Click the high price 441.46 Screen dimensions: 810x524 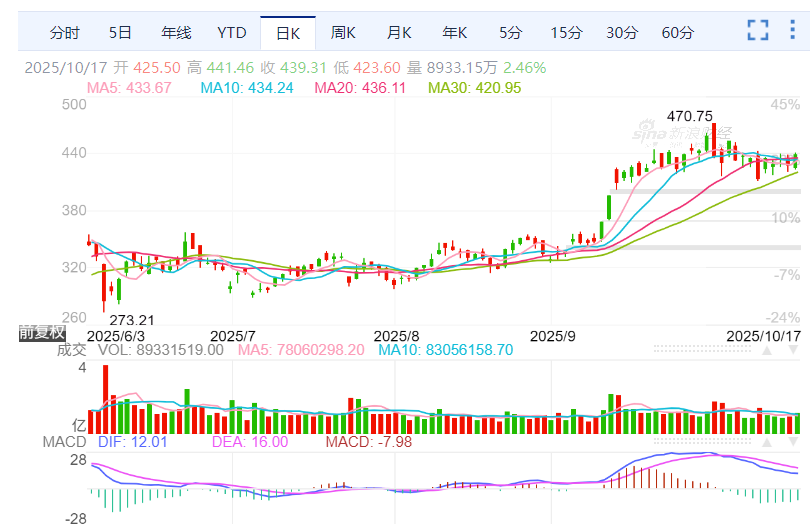coord(230,68)
